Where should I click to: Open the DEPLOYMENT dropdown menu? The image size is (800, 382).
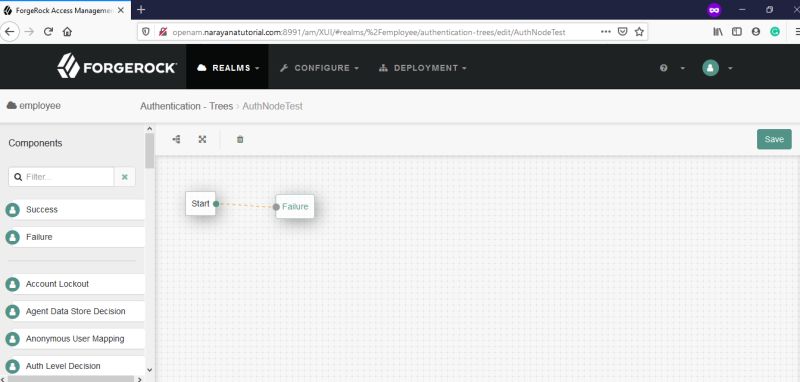(423, 68)
